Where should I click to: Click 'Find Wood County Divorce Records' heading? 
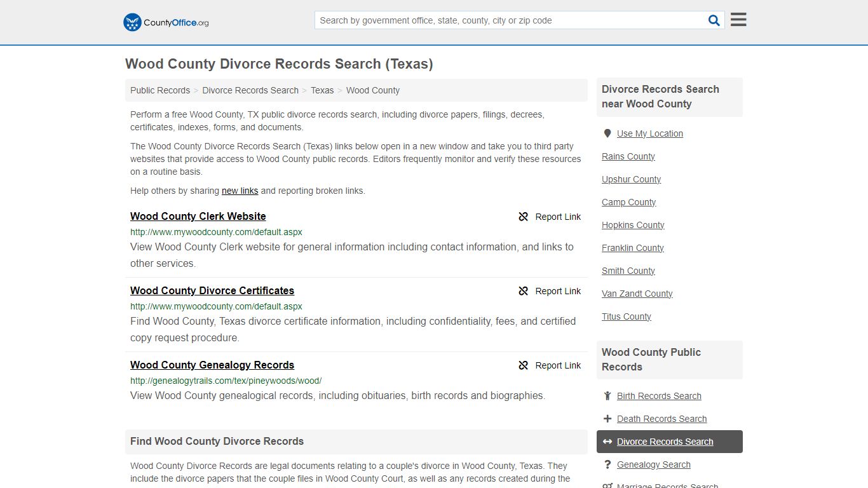(217, 441)
